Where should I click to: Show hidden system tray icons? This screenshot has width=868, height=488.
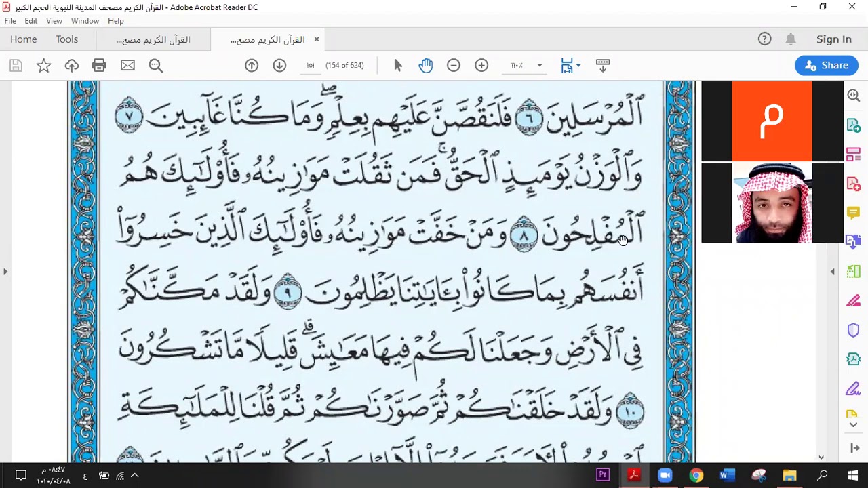135,476
